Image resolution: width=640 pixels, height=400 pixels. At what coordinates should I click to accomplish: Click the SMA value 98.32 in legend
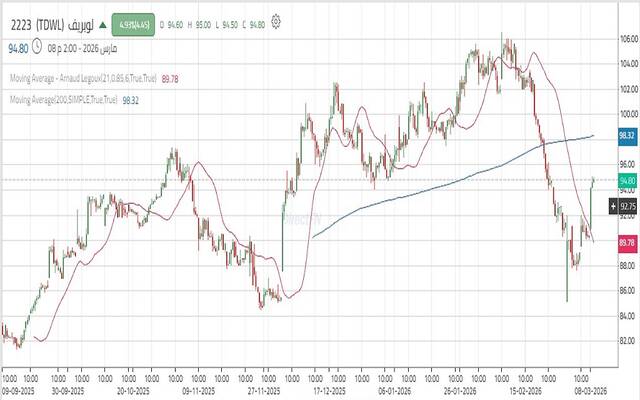pyautogui.click(x=131, y=99)
